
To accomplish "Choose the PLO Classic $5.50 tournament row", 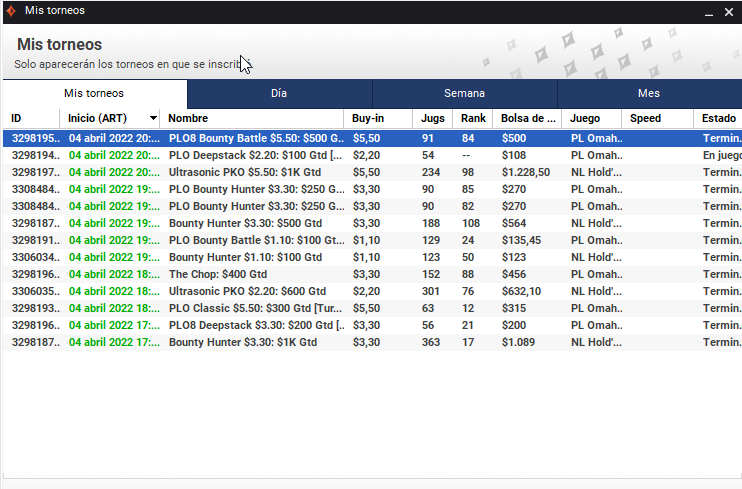I will coord(372,309).
